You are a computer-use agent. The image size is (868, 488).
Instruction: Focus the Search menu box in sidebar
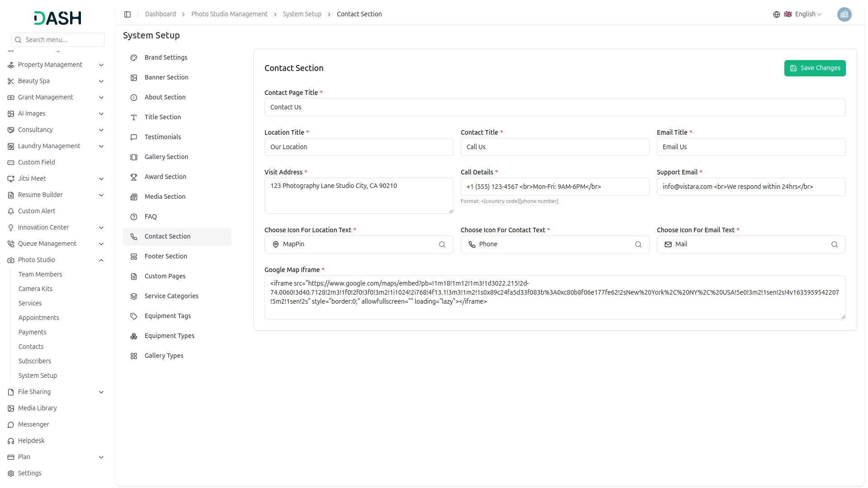[57, 40]
